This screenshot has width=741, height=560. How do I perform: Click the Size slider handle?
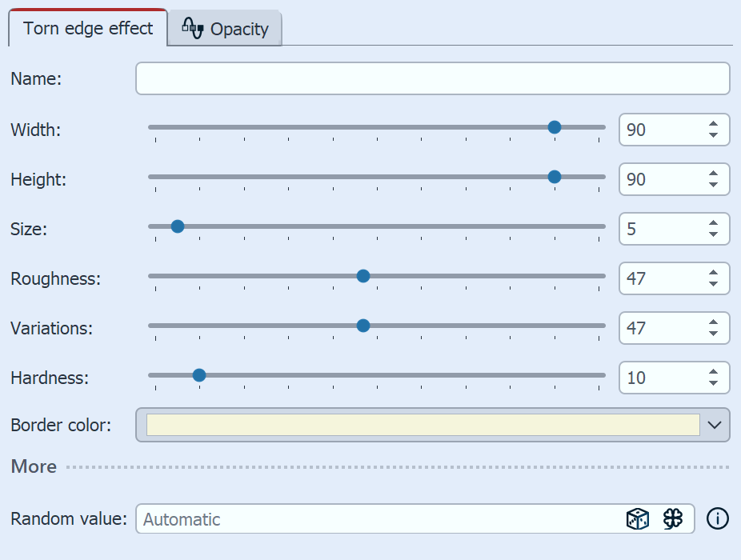point(178,226)
